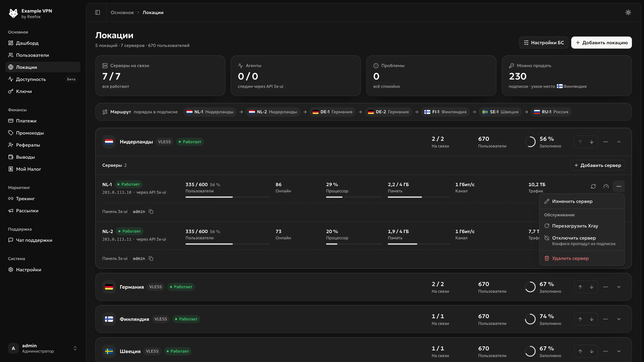Toggle the sidebar panel icon

click(97, 12)
